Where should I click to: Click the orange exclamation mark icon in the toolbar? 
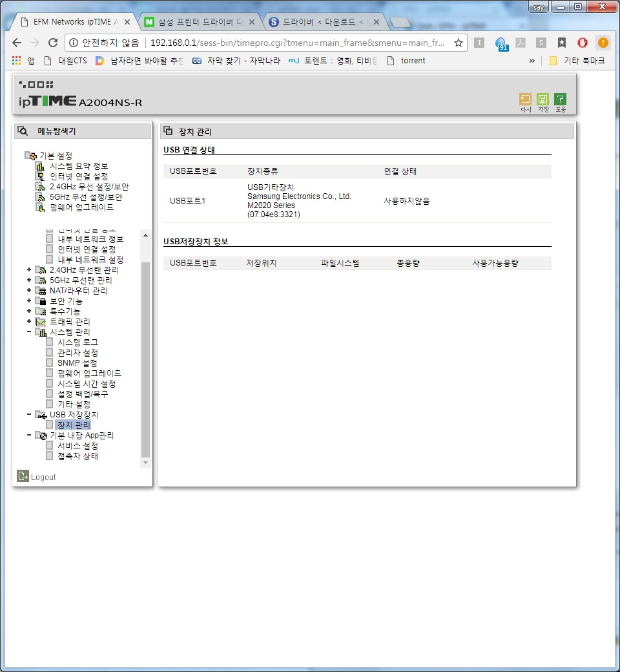603,43
